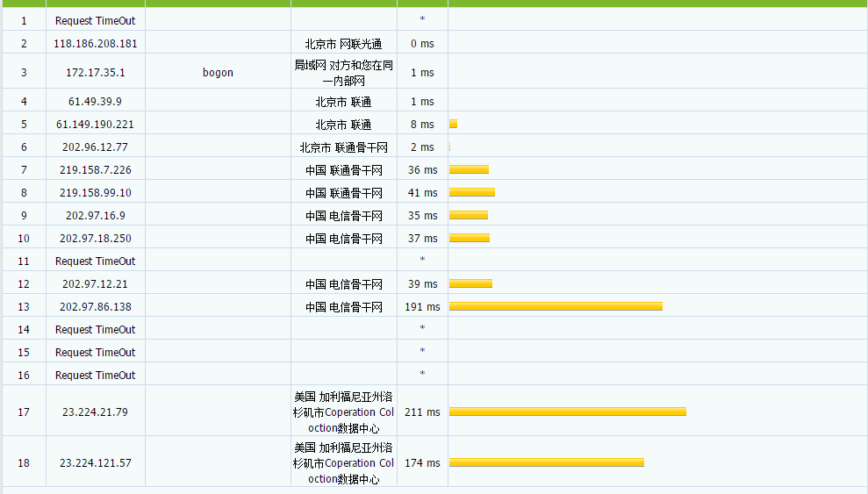The image size is (868, 494).
Task: Click latency bar for 211 ms hop
Action: (568, 412)
